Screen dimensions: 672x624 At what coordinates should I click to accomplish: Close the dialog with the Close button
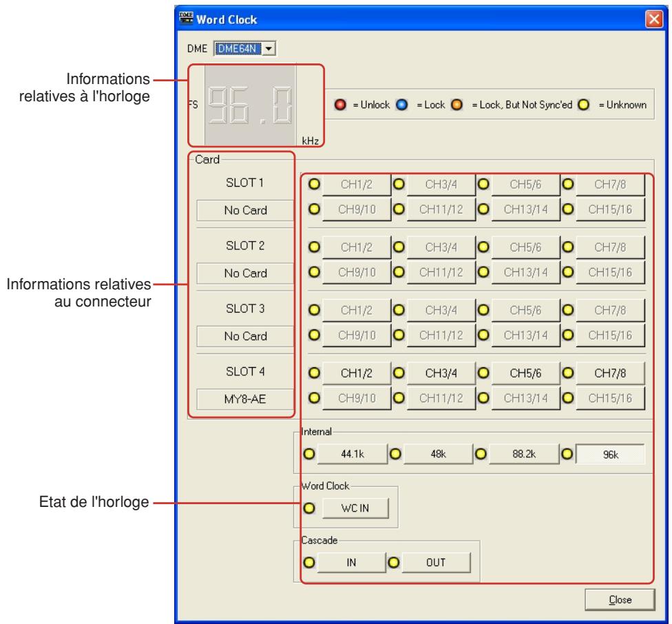pyautogui.click(x=620, y=600)
